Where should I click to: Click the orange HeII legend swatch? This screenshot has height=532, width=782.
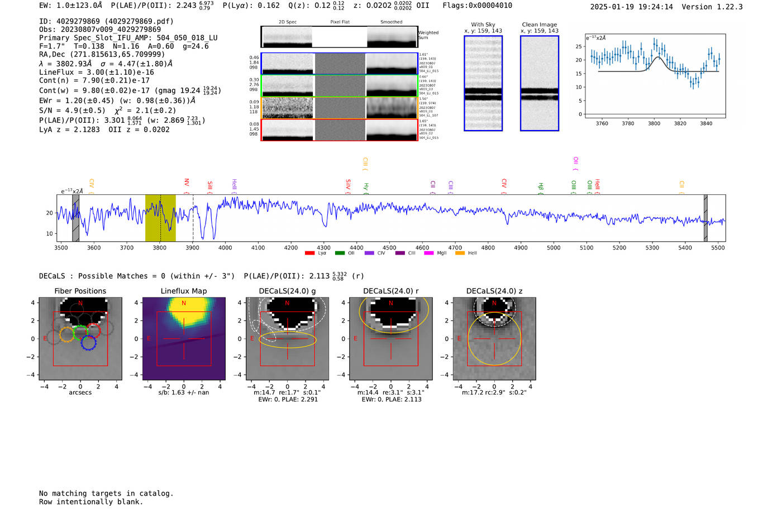[460, 253]
